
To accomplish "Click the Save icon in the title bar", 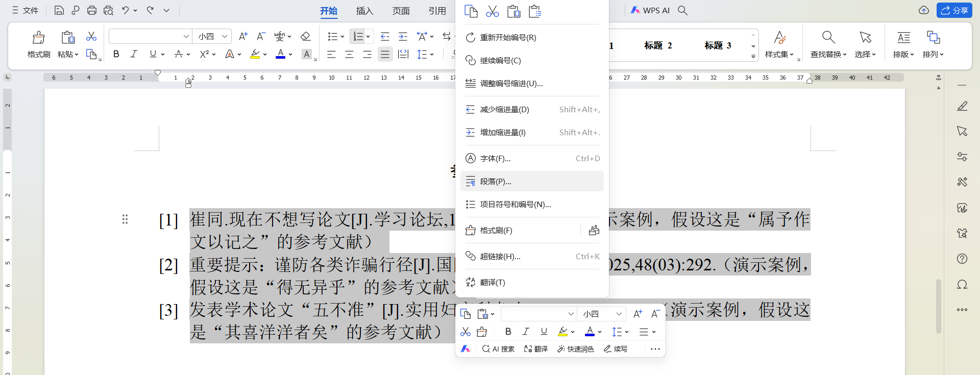I will click(x=59, y=10).
